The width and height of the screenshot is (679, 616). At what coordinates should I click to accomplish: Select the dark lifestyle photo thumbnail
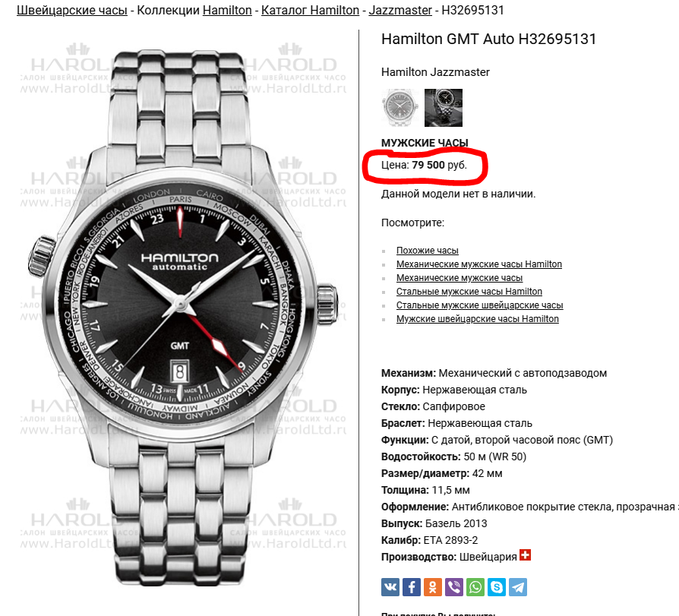click(x=444, y=108)
